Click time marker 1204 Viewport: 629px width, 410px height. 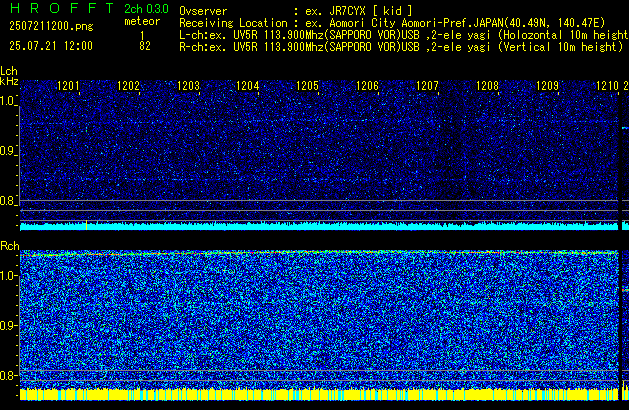[248, 86]
